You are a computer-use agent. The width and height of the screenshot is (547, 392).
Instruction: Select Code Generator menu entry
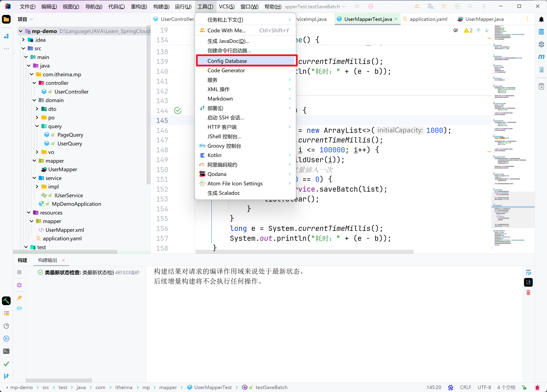click(226, 70)
